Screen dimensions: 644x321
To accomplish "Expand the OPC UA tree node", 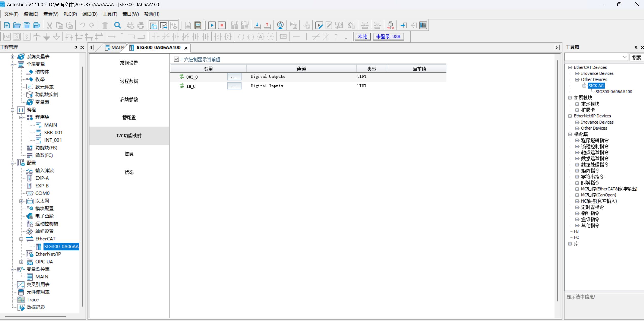I will click(x=21, y=262).
